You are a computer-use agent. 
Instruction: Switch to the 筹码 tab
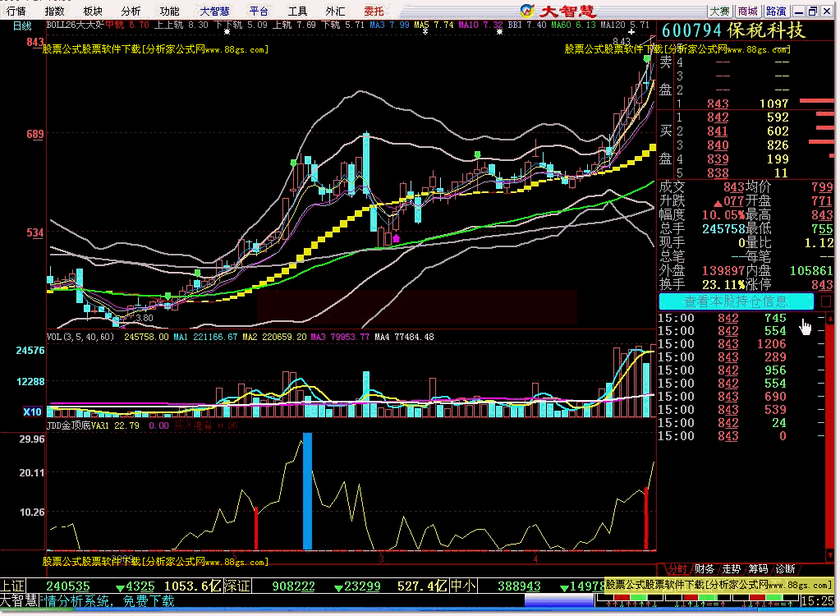(758, 569)
